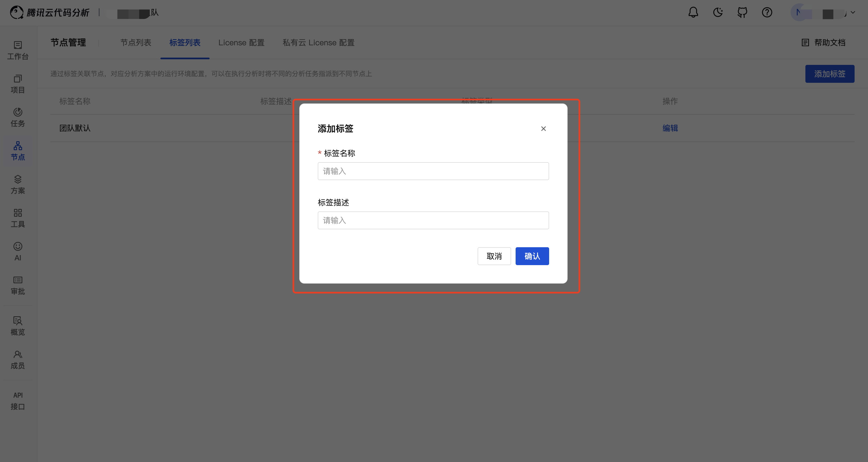
Task: Select the 标签列表 tab
Action: coord(185,43)
